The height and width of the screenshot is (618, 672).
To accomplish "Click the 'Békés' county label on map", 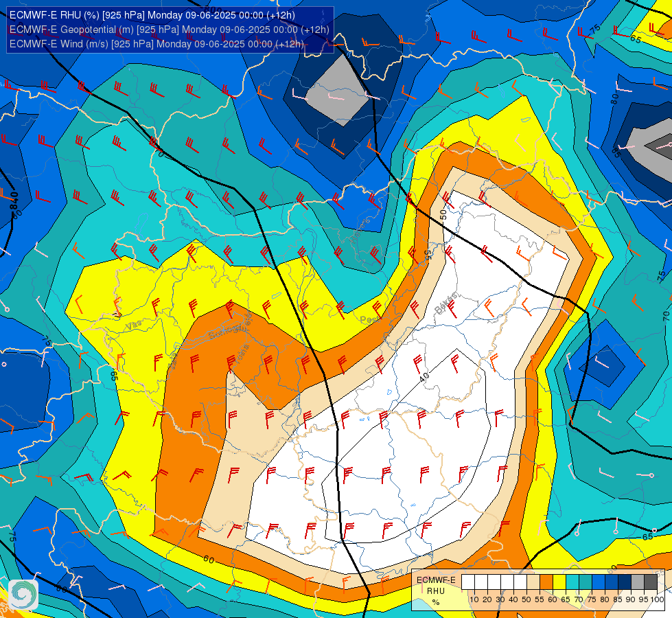I will tap(446, 303).
